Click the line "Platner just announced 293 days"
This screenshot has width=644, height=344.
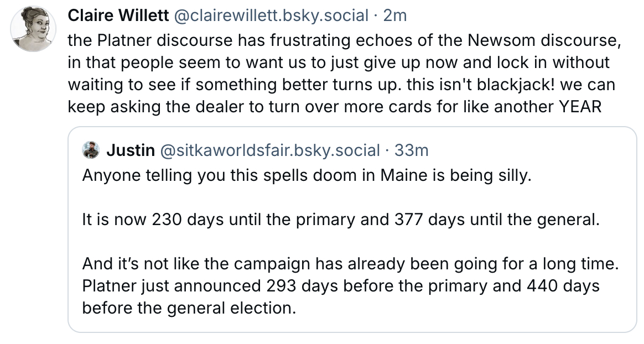(341, 286)
